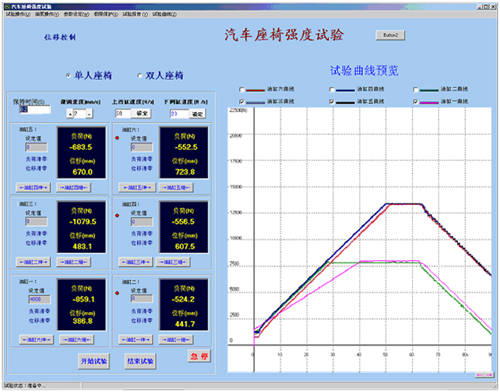Click the right stepper arrow of 微调速度
The image size is (500, 392).
tap(89, 114)
